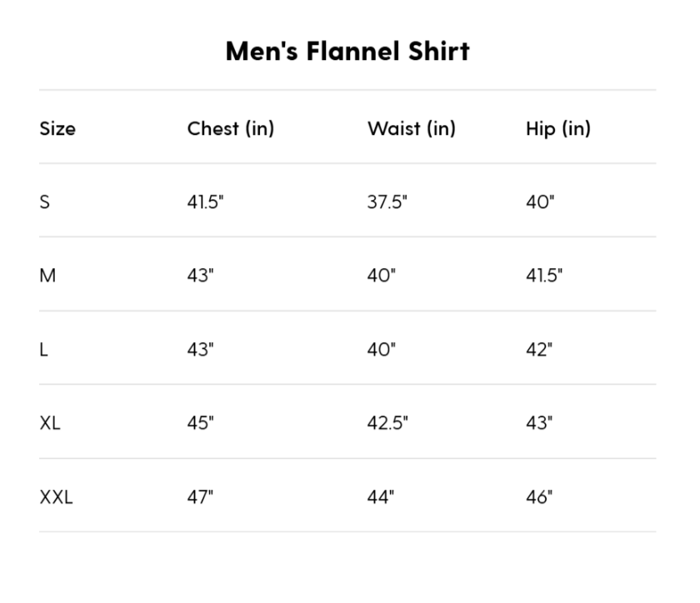Click the 41.5" chest value for size S
The image size is (700, 603).
coord(206,202)
